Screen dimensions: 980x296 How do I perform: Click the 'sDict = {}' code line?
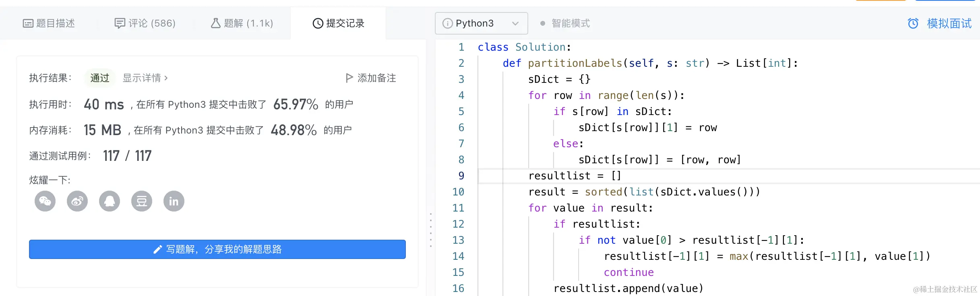559,79
